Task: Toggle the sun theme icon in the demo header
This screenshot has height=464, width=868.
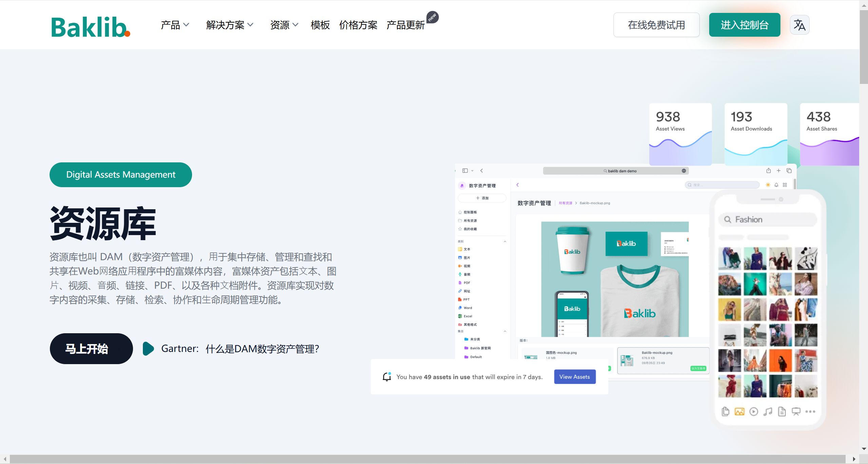Action: click(x=768, y=185)
